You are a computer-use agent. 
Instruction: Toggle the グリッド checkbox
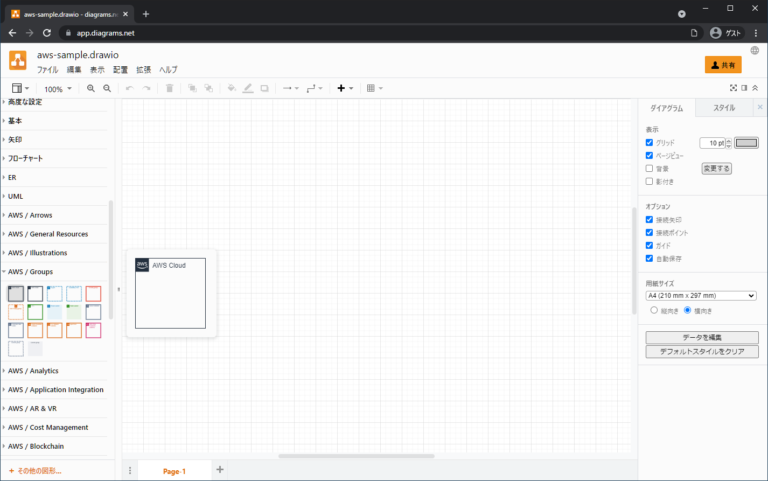tap(650, 143)
